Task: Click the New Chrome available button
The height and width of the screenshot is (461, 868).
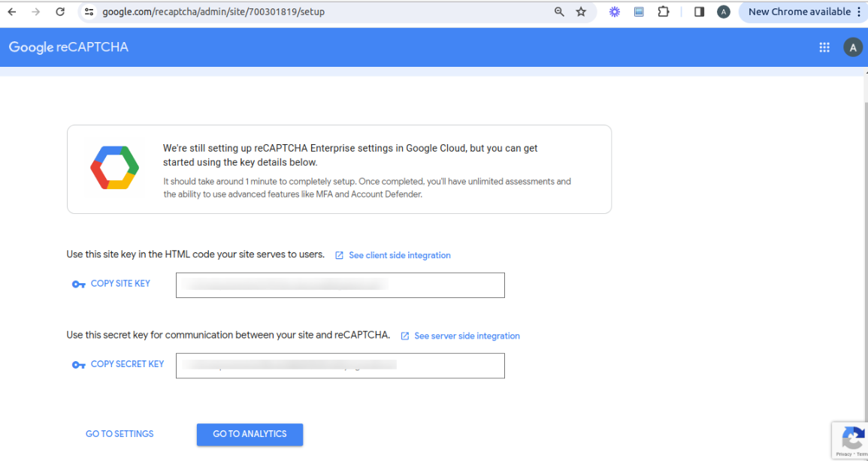Action: pos(799,12)
